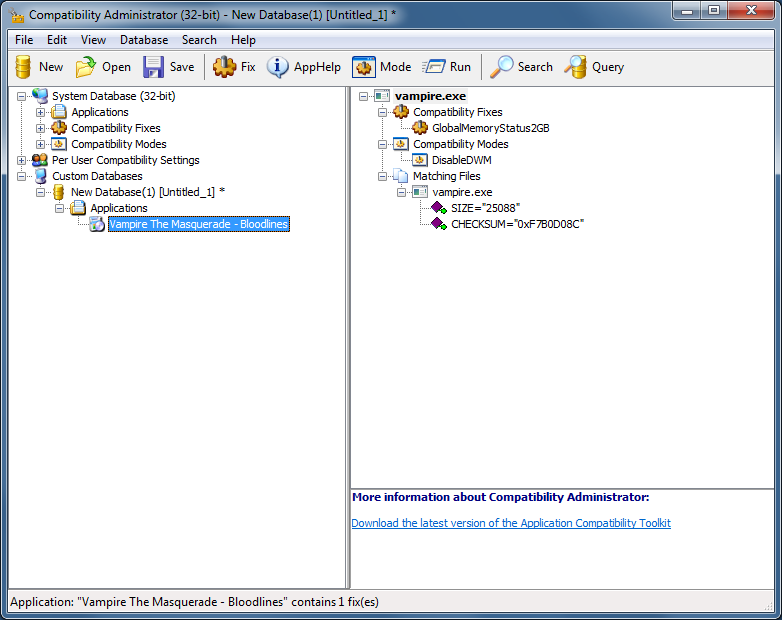782x620 pixels.
Task: Minimize the Compatibility Administrator window
Action: click(687, 10)
